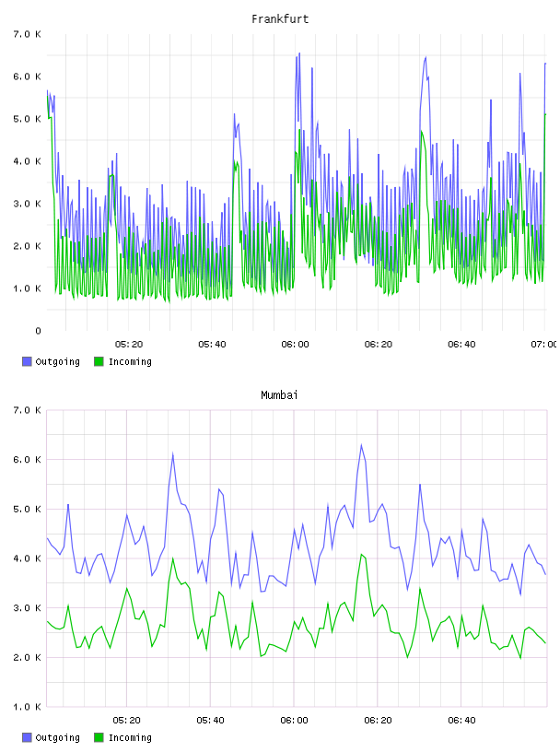
Task: Click the blue Outgoing swatch under Frankfurt
Action: pyautogui.click(x=27, y=361)
